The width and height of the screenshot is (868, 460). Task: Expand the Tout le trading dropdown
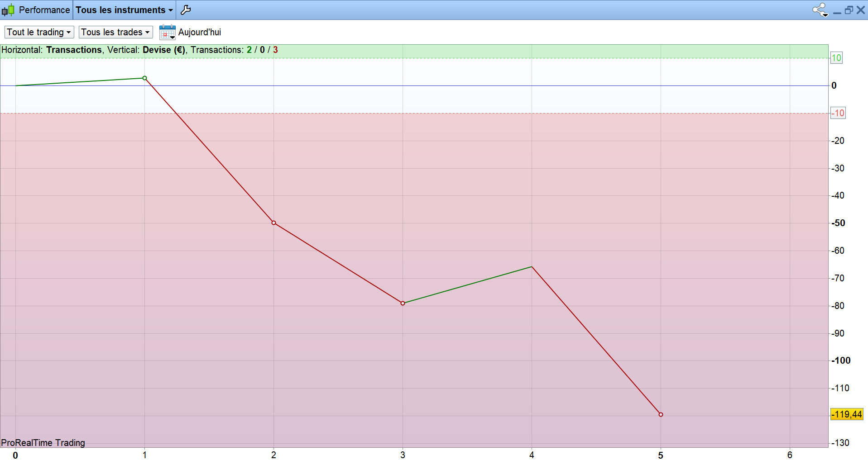(x=39, y=32)
